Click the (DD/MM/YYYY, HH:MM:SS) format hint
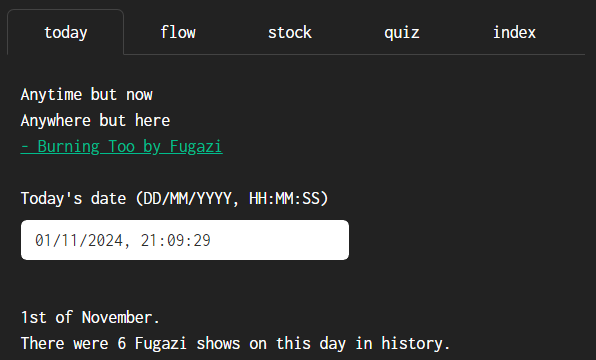Screen dimensions: 596x360 (232, 198)
